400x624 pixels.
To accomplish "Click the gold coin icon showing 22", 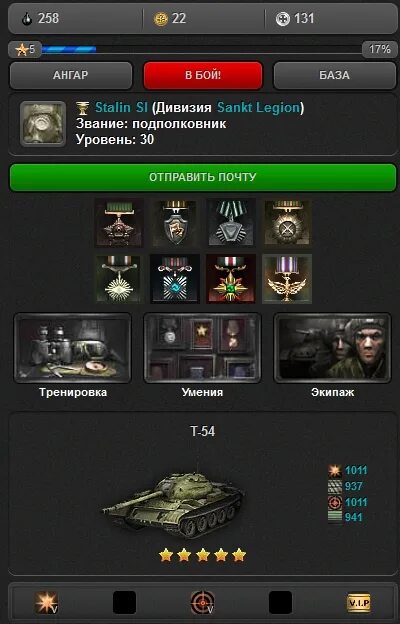I will pos(161,19).
